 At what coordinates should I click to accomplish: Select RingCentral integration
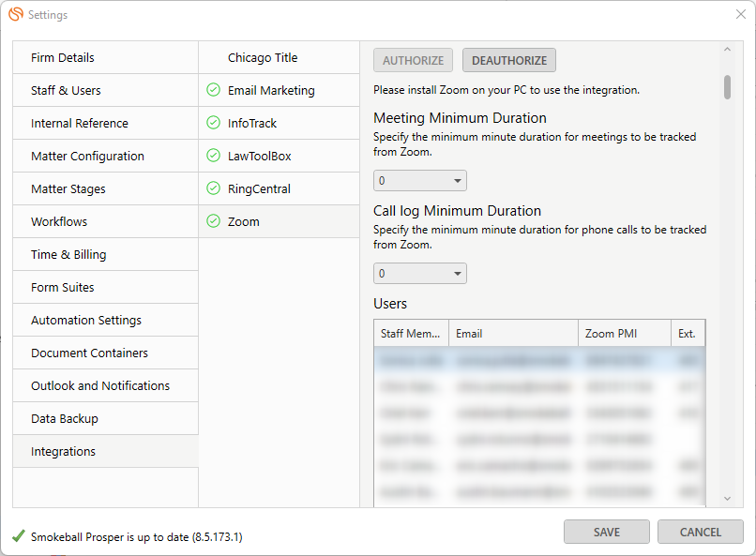click(x=280, y=188)
